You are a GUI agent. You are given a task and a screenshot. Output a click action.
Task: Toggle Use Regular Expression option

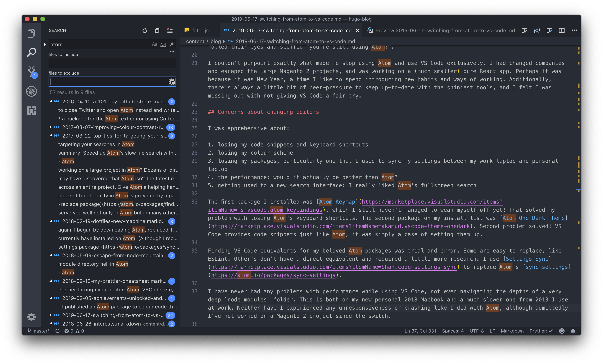click(172, 44)
